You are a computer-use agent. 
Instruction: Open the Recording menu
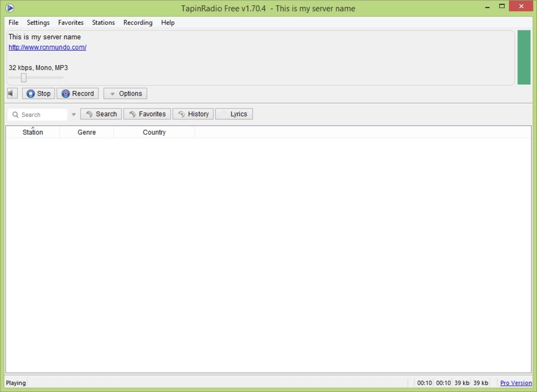138,23
